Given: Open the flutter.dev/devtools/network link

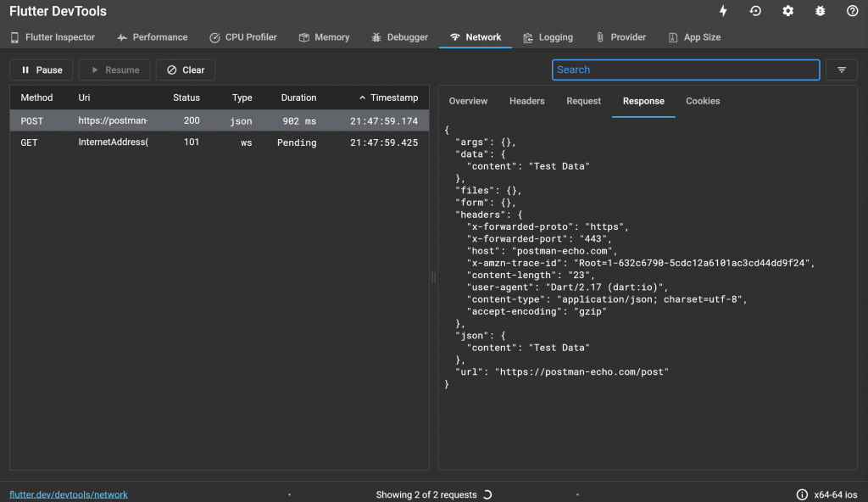Looking at the screenshot, I should [69, 494].
